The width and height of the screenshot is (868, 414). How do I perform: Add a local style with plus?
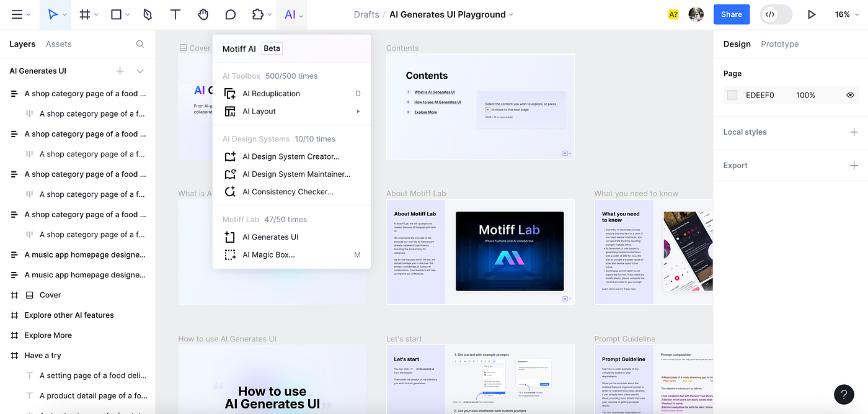(854, 132)
